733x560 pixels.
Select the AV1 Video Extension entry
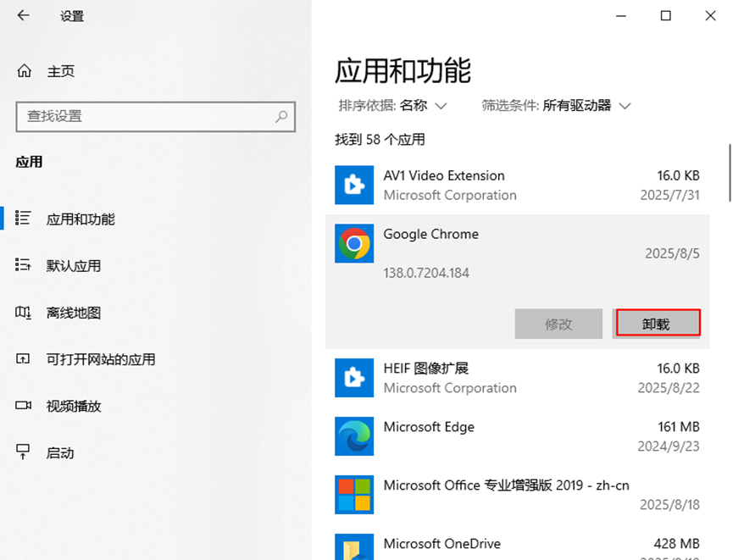click(x=517, y=185)
